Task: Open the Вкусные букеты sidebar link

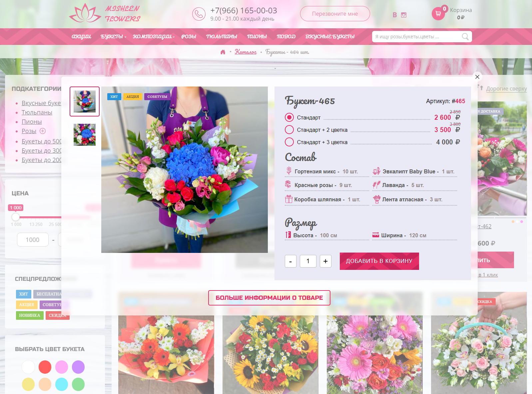Action: click(x=41, y=103)
